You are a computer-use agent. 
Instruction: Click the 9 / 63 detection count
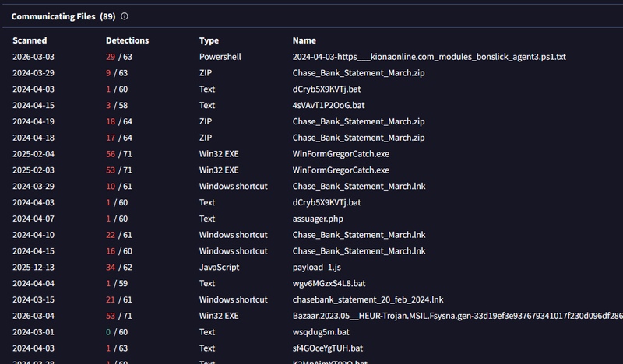tap(117, 73)
